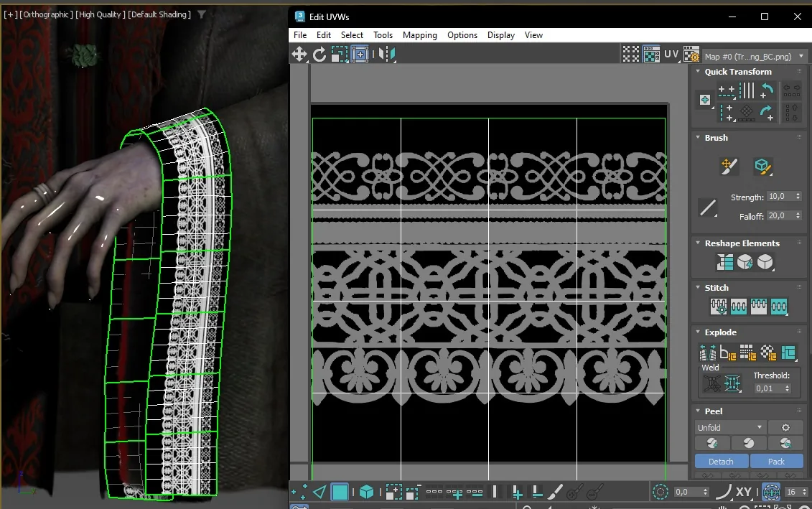Image resolution: width=812 pixels, height=509 pixels.
Task: Open the Unfold dropdown in Peel
Action: pyautogui.click(x=729, y=428)
